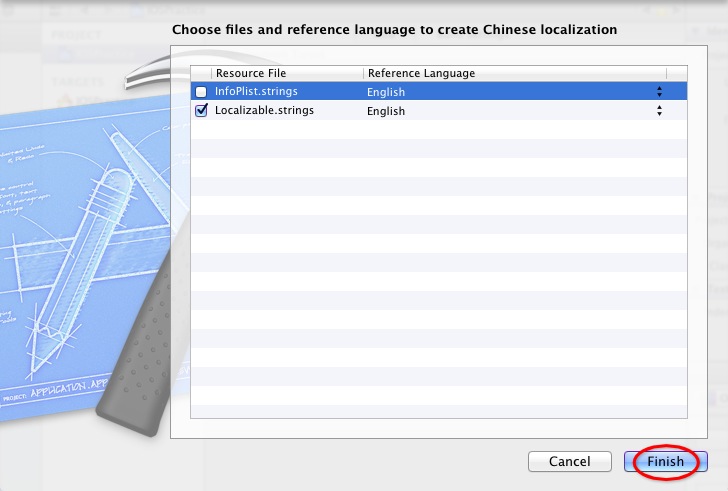728x491 pixels.
Task: Enable the InfoPlist.strings checkbox
Action: [201, 92]
